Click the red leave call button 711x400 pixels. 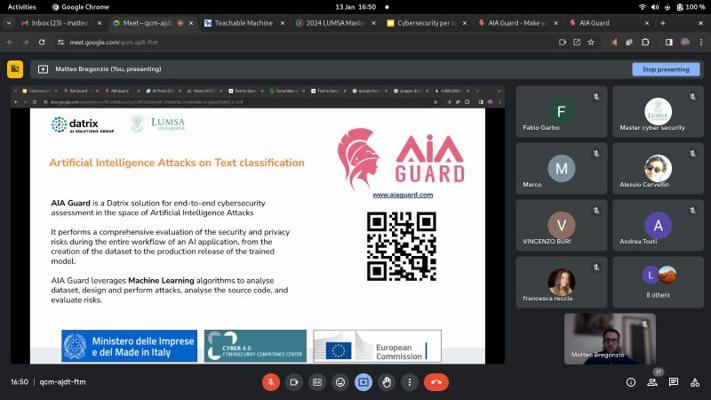click(x=436, y=382)
